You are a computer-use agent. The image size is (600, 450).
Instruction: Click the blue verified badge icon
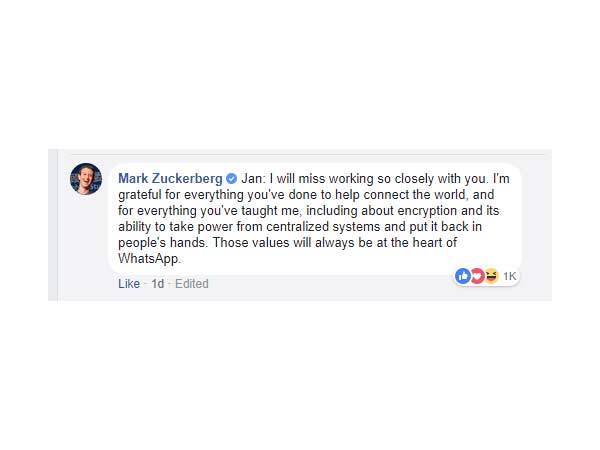point(231,178)
